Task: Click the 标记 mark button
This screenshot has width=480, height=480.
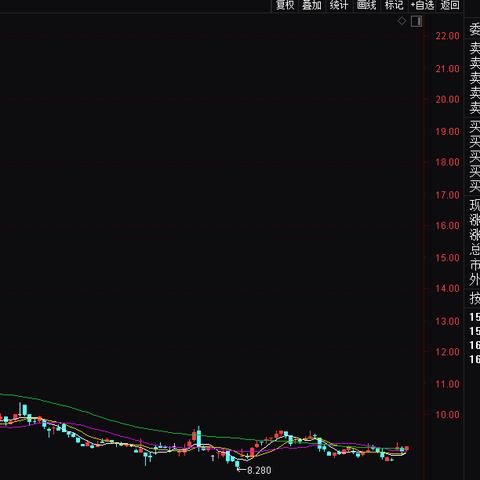Action: pyautogui.click(x=394, y=5)
